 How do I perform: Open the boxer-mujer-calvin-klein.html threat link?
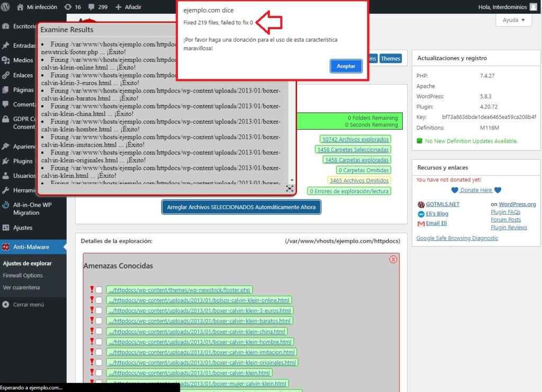click(x=197, y=384)
